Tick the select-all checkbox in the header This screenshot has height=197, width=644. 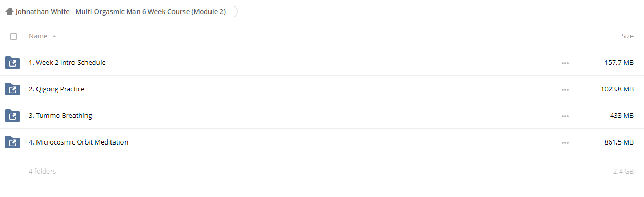[14, 36]
